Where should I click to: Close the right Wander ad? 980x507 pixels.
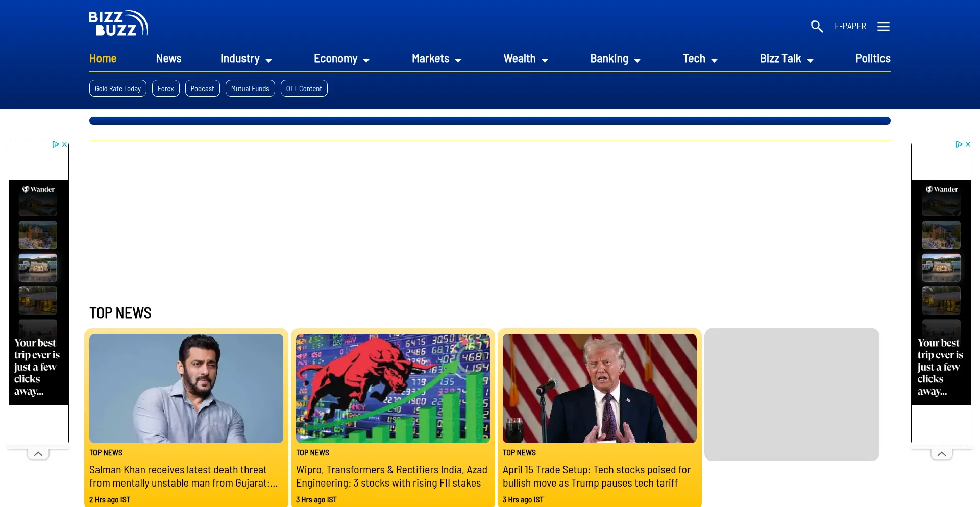[968, 144]
